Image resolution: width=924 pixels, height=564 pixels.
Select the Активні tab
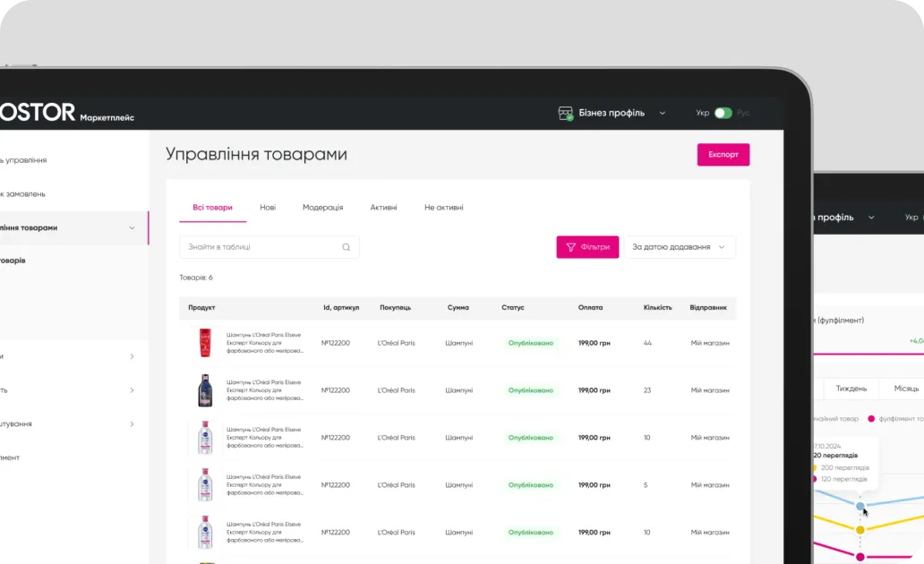(x=383, y=208)
